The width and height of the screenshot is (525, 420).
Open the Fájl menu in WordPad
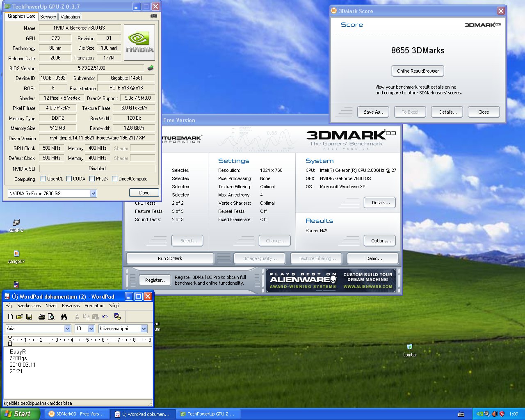tap(9, 306)
